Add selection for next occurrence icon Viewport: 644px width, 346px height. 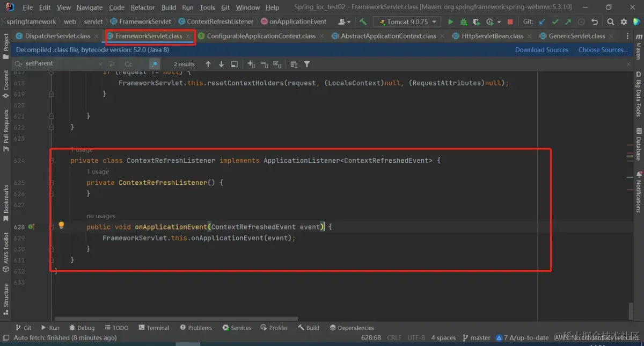[251, 64]
